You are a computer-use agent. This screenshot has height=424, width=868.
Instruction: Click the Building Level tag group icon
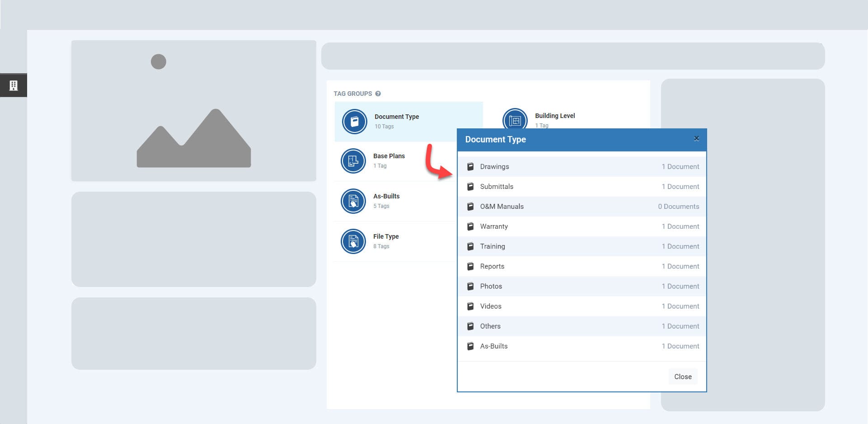(x=515, y=121)
